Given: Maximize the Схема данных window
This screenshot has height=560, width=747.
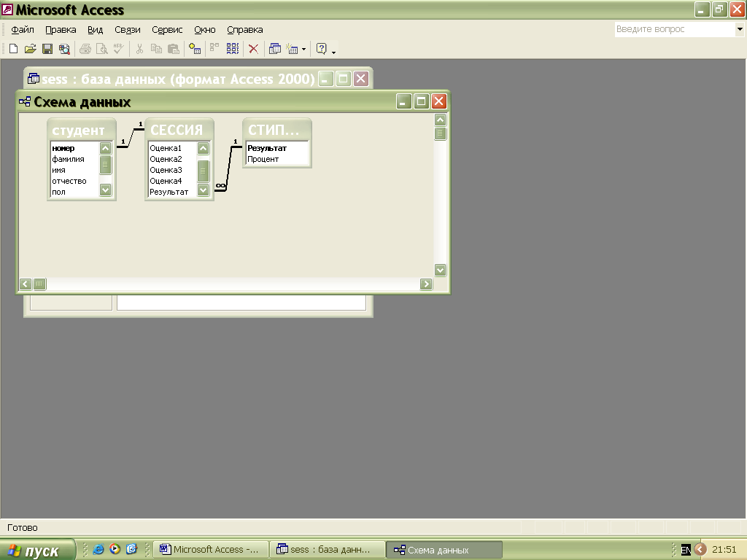Looking at the screenshot, I should (x=421, y=101).
